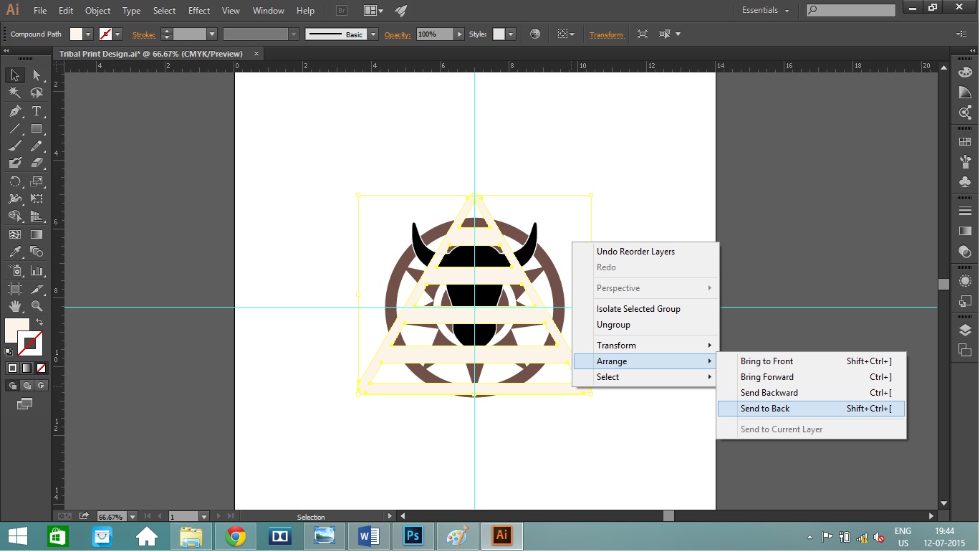The height and width of the screenshot is (552, 980).
Task: Open graphic Style dropdown
Action: point(510,34)
